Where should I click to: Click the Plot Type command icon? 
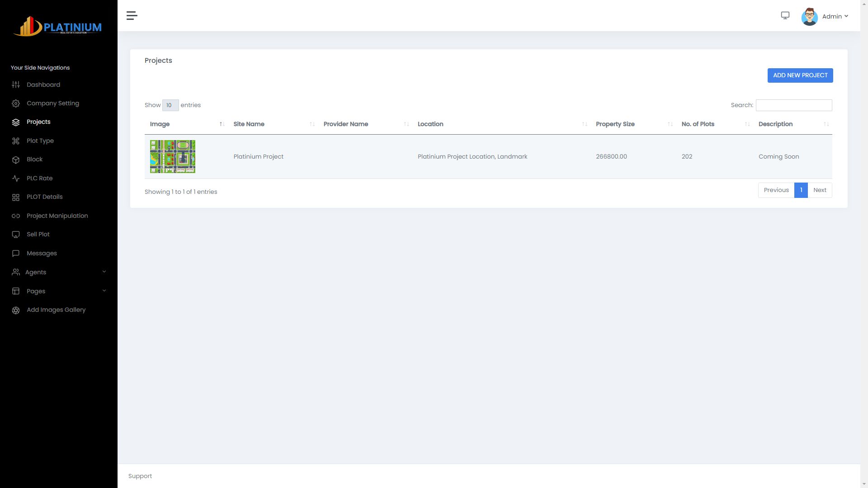coord(16,141)
